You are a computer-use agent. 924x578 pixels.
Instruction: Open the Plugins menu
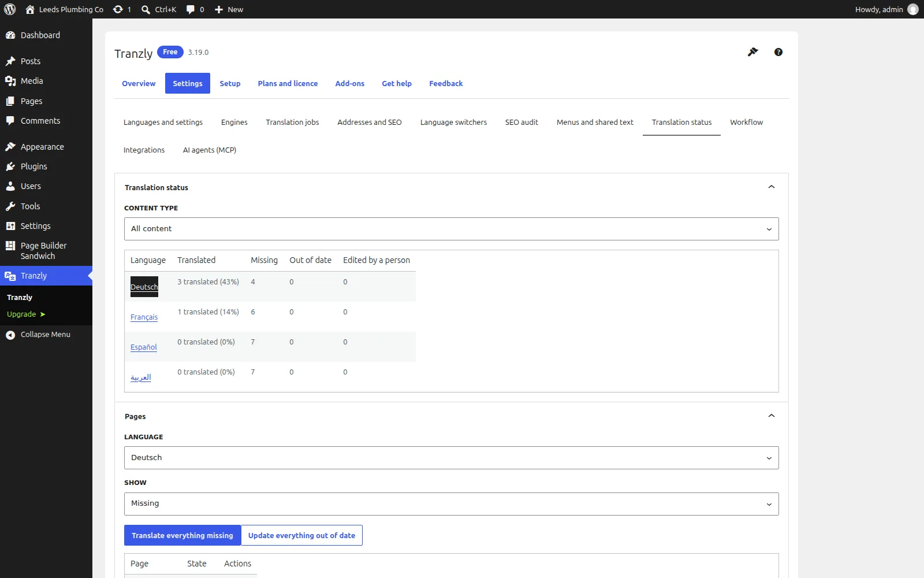point(46,166)
